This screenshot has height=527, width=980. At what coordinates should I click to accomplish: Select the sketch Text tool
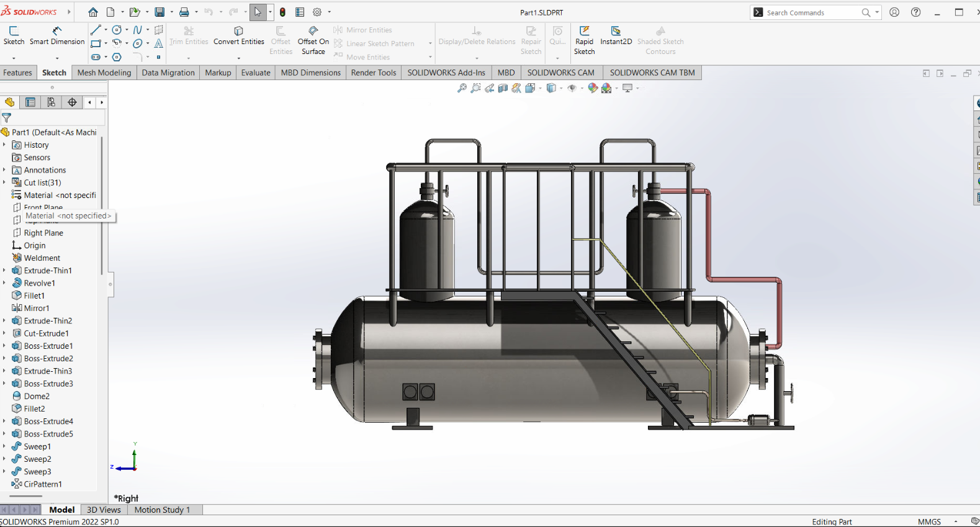(x=159, y=43)
